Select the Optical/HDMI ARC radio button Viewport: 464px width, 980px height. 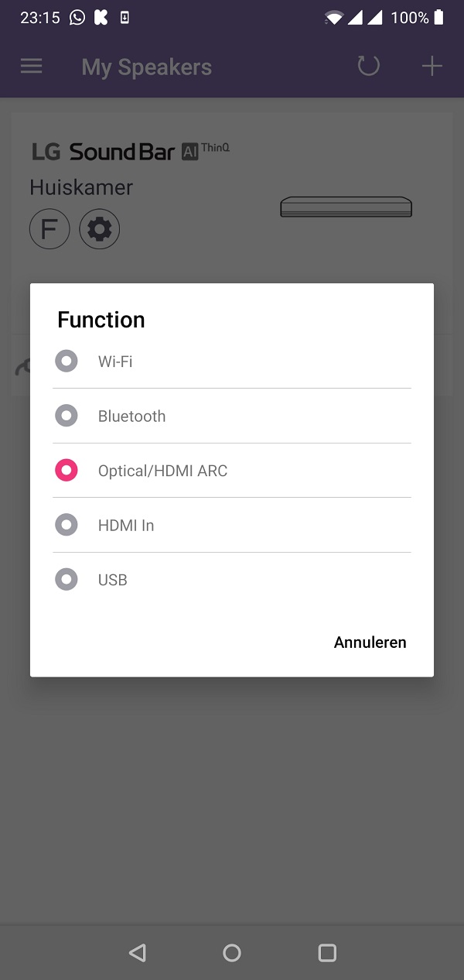click(67, 470)
